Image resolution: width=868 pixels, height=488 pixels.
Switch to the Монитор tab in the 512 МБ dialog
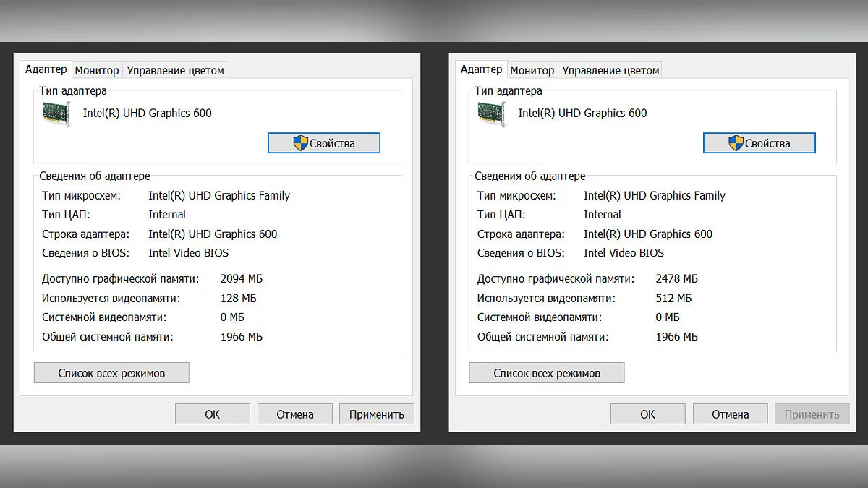532,70
